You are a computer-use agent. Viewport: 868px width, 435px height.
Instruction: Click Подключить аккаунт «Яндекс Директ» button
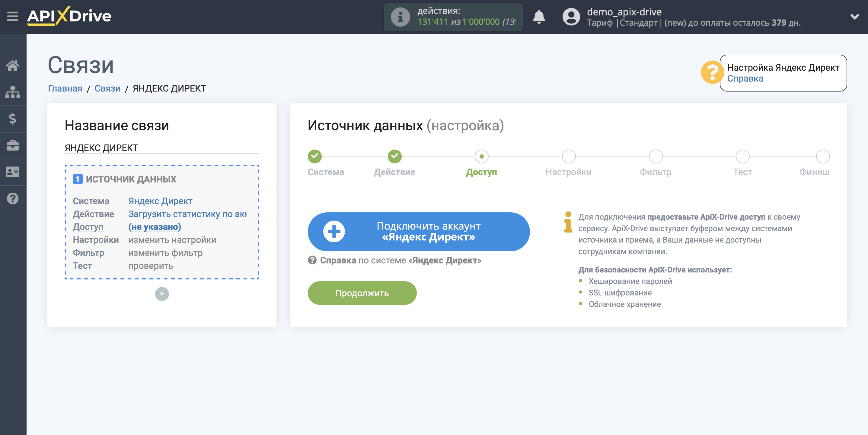tap(419, 232)
